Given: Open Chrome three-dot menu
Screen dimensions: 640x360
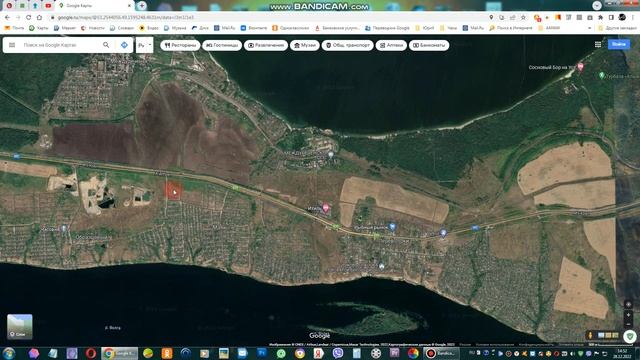Looking at the screenshot, I should (633, 18).
